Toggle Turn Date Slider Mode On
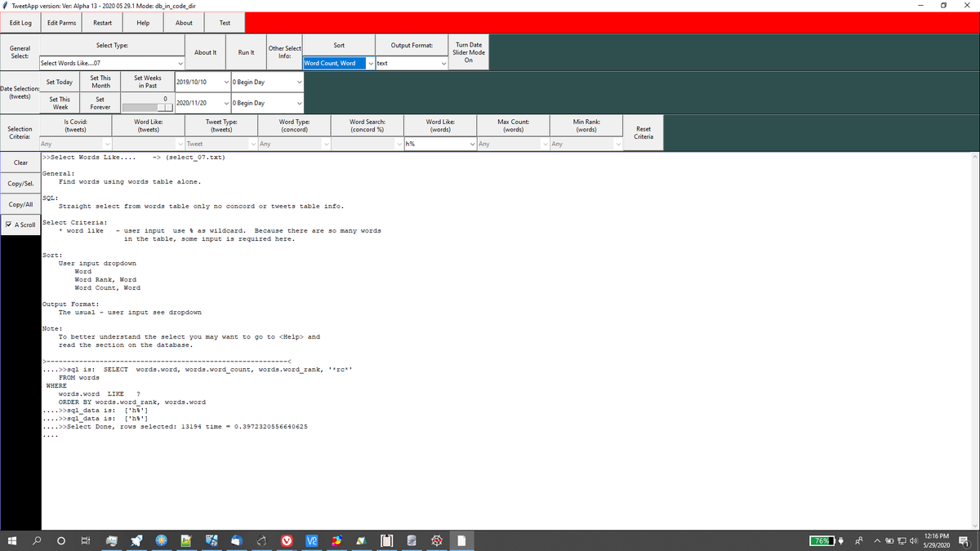Image resolution: width=980 pixels, height=551 pixels. [469, 52]
